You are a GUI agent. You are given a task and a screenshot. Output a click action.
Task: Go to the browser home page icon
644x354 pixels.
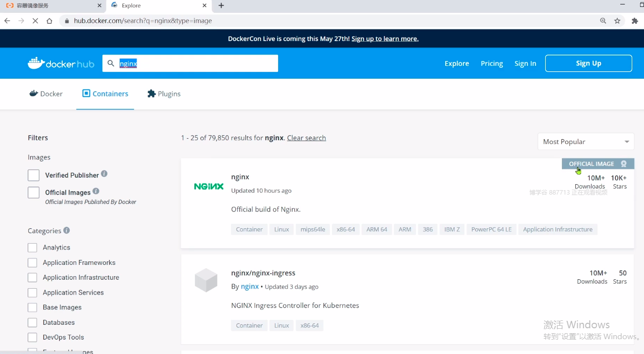pyautogui.click(x=49, y=21)
